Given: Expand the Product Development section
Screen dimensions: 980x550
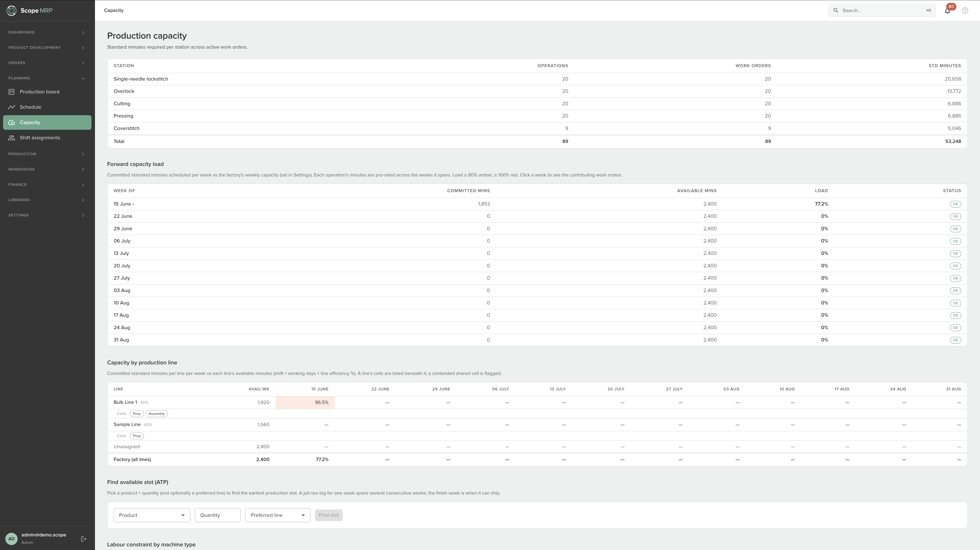Looking at the screenshot, I should coord(47,47).
